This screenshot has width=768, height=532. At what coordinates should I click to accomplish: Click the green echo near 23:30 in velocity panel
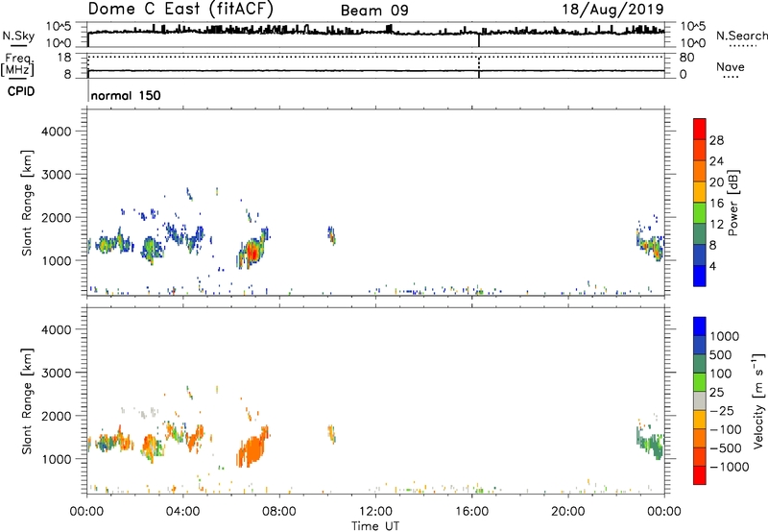pyautogui.click(x=652, y=444)
